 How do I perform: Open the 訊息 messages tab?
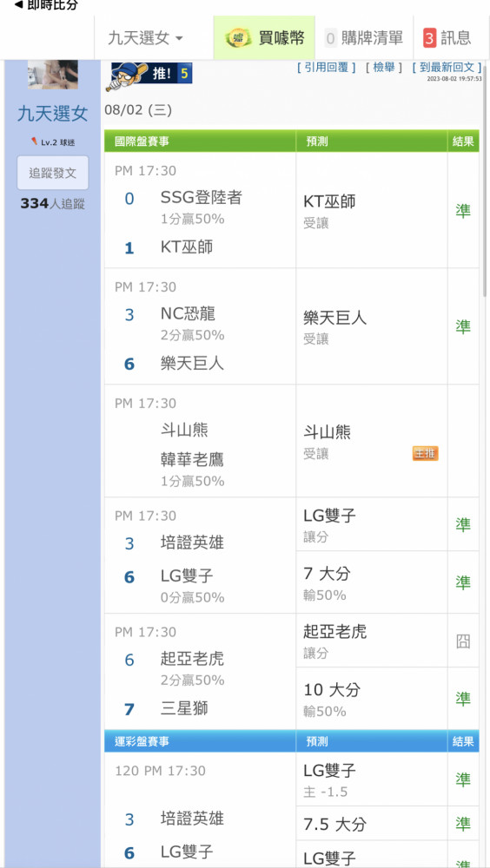[451, 38]
